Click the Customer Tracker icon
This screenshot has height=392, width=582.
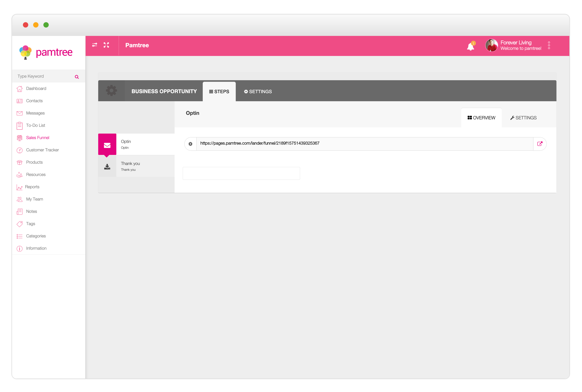20,150
